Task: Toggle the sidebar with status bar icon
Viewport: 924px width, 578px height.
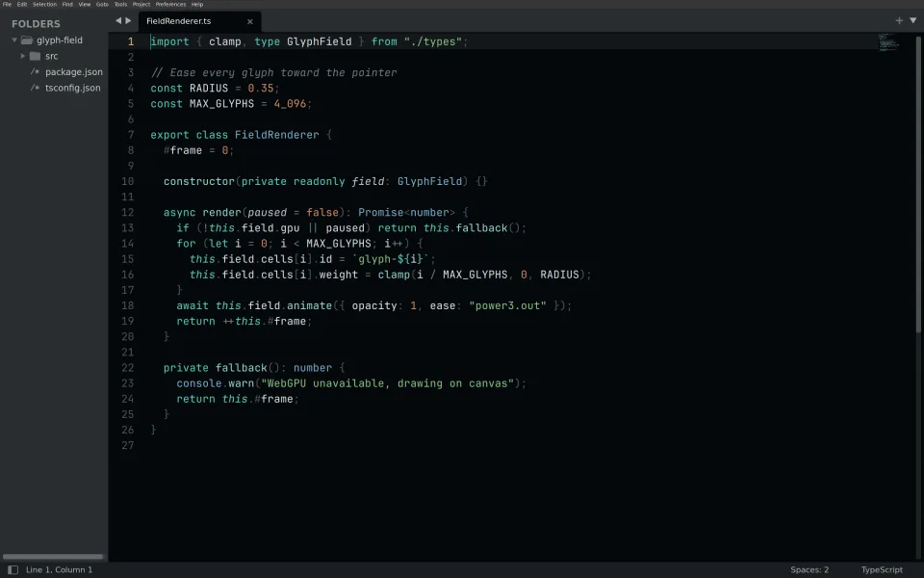Action: 13,569
